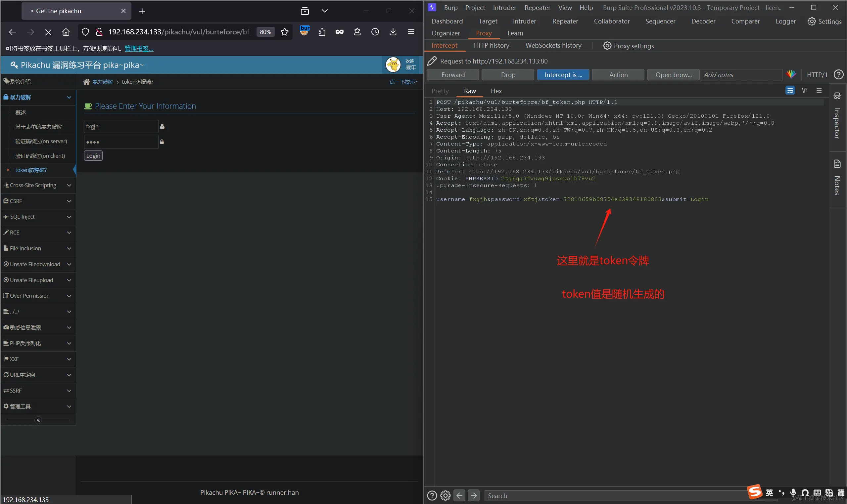This screenshot has height=504, width=847.
Task: Toggle line wrap in the Burp message editor
Action: (790, 90)
